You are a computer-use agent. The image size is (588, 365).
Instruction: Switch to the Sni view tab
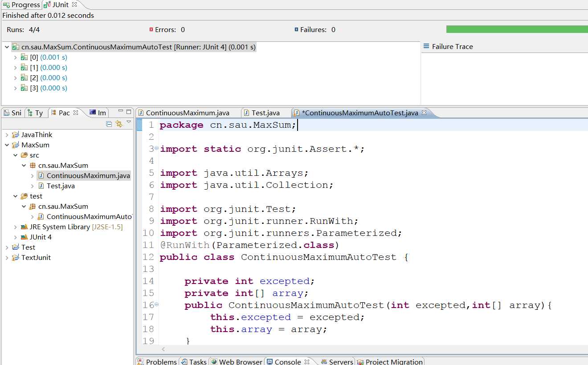(12, 113)
